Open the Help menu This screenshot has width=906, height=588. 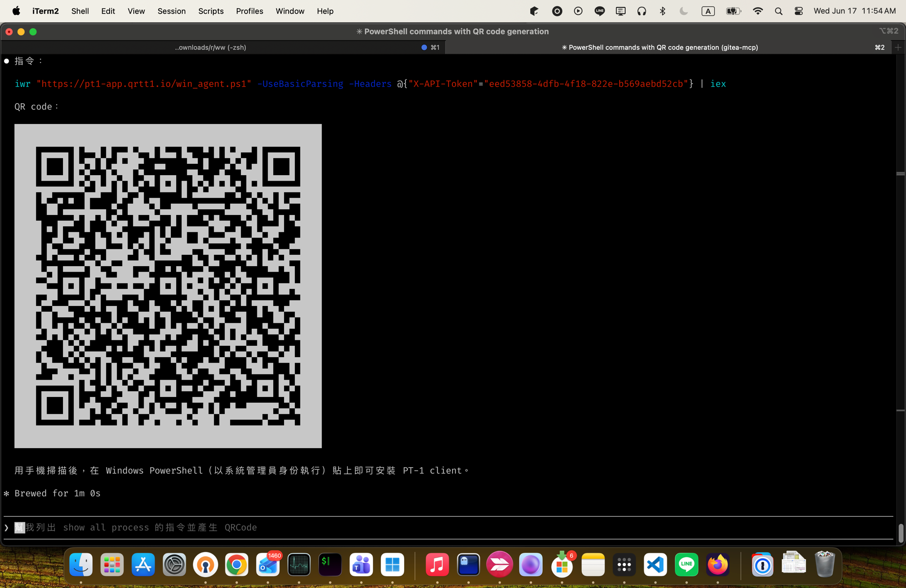point(325,11)
